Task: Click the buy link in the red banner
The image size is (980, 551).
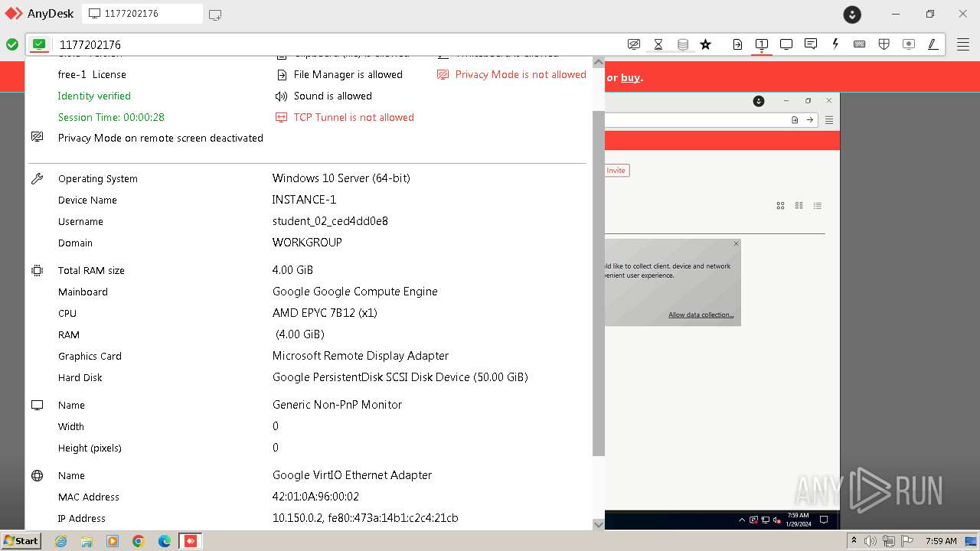Action: 630,78
